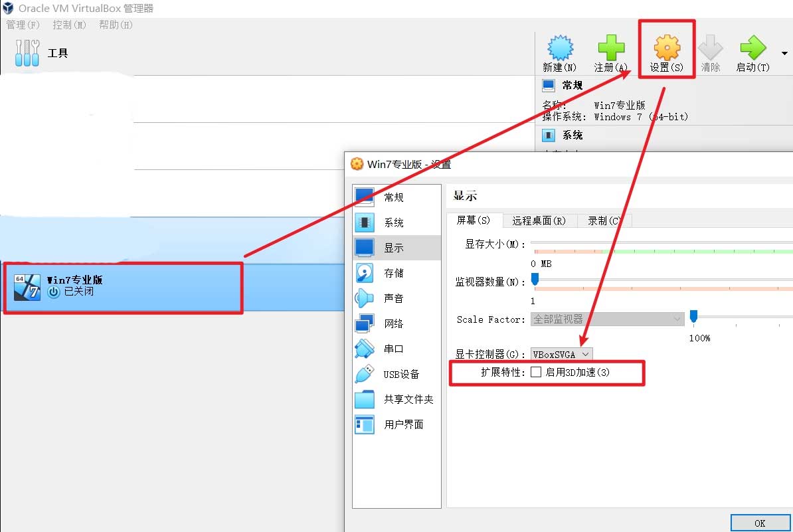Click the 清除 discard arrow icon
The width and height of the screenshot is (793, 532).
(710, 48)
